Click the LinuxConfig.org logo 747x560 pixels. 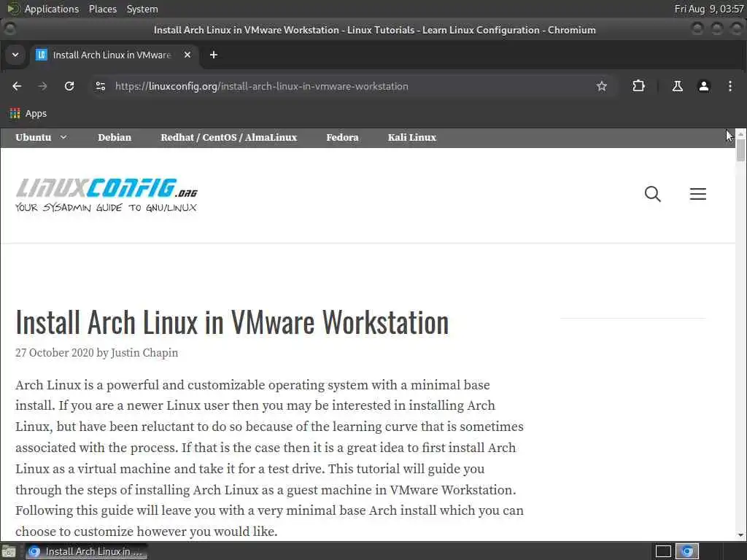(107, 195)
